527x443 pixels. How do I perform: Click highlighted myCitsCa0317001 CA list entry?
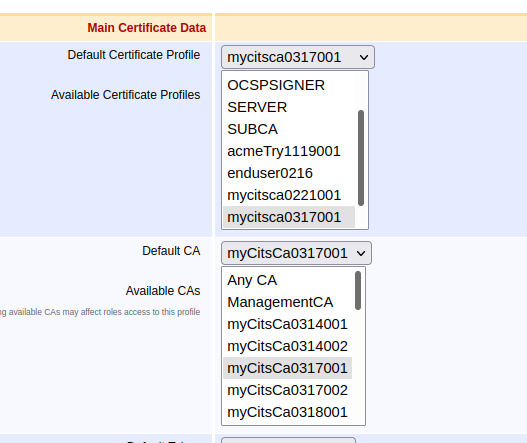(287, 368)
